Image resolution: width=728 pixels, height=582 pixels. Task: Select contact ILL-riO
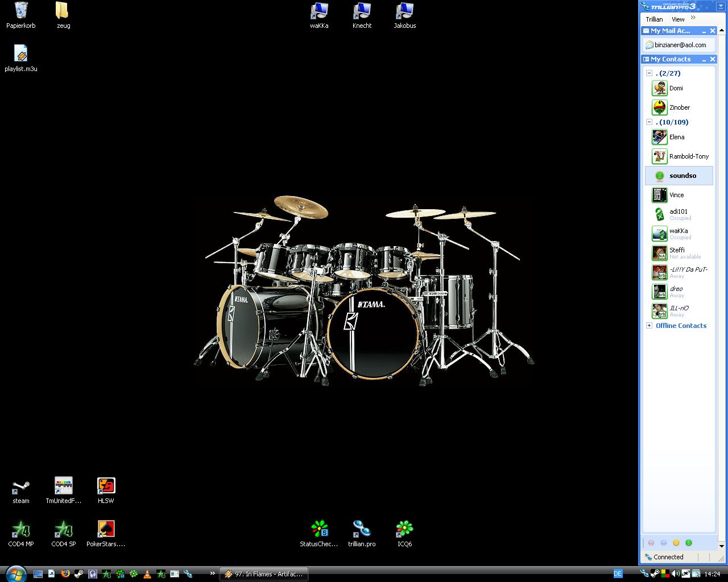tap(679, 311)
